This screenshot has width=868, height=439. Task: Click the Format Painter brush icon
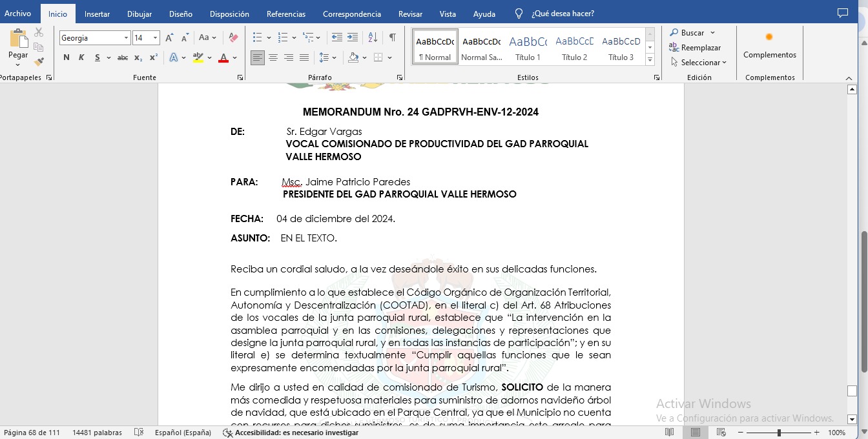[39, 62]
